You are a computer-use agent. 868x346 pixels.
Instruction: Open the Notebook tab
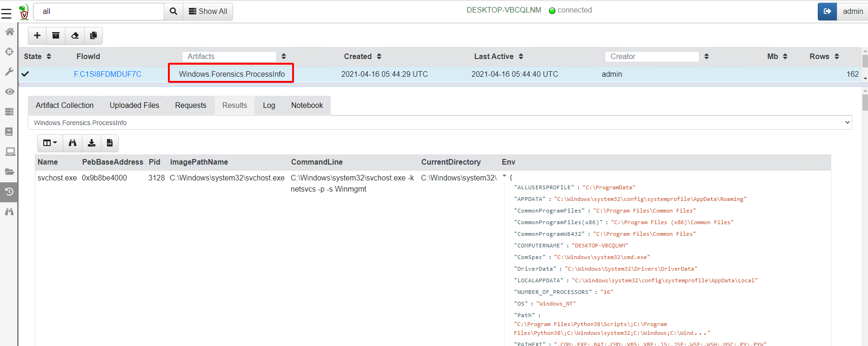point(307,106)
